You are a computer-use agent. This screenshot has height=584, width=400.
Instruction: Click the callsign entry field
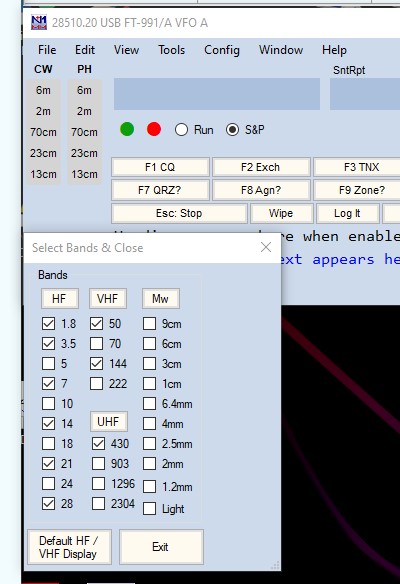pyautogui.click(x=217, y=94)
